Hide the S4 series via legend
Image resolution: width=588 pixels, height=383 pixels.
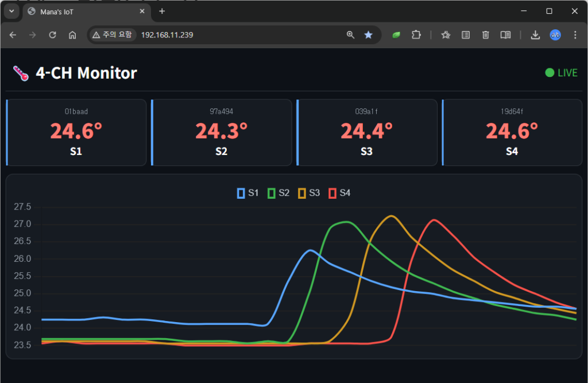coord(339,193)
